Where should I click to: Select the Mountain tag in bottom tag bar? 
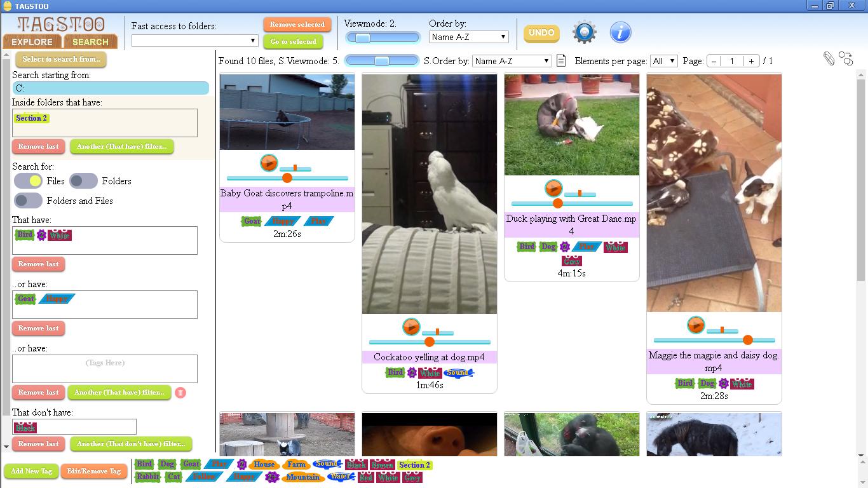tap(303, 477)
